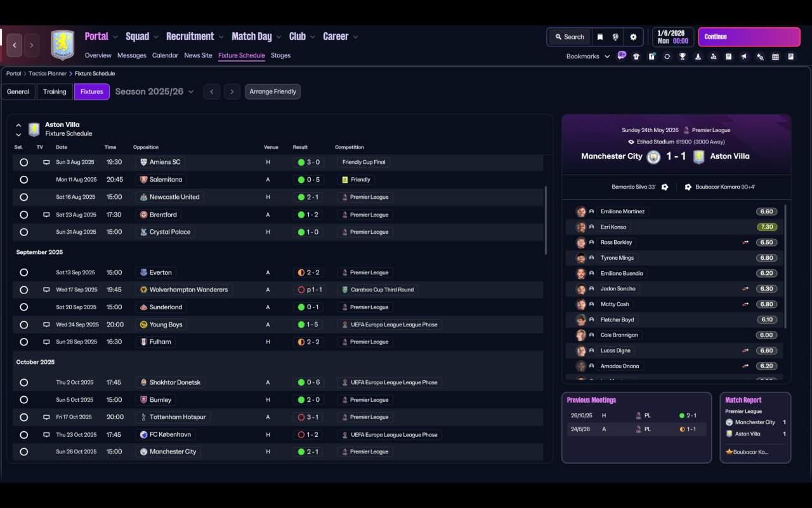The image size is (812, 508).
Task: Select the Fulham fixture radio button
Action: (23, 342)
